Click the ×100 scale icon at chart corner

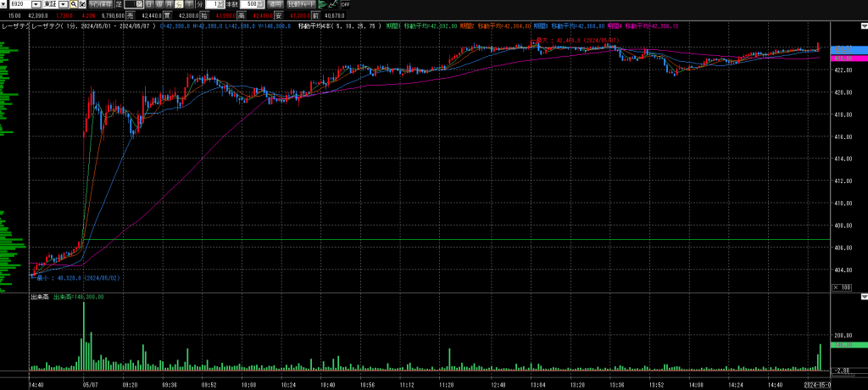843,288
